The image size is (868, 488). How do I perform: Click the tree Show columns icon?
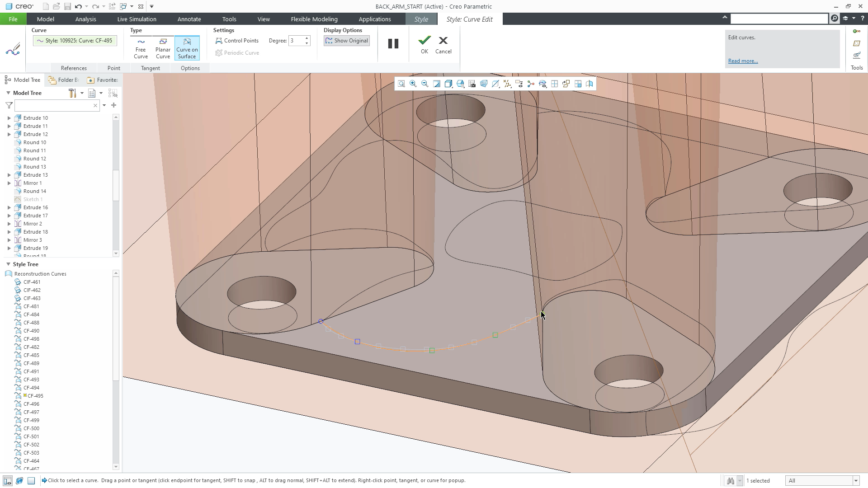(x=92, y=93)
